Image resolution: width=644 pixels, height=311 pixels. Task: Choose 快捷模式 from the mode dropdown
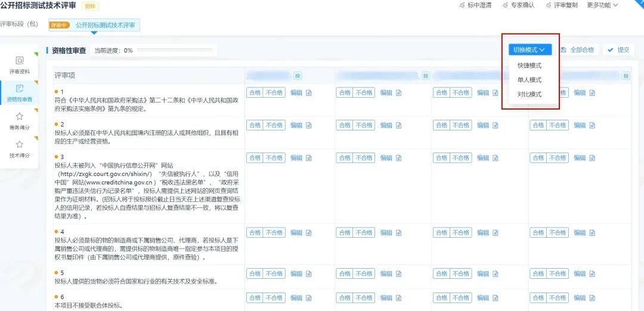(x=530, y=66)
